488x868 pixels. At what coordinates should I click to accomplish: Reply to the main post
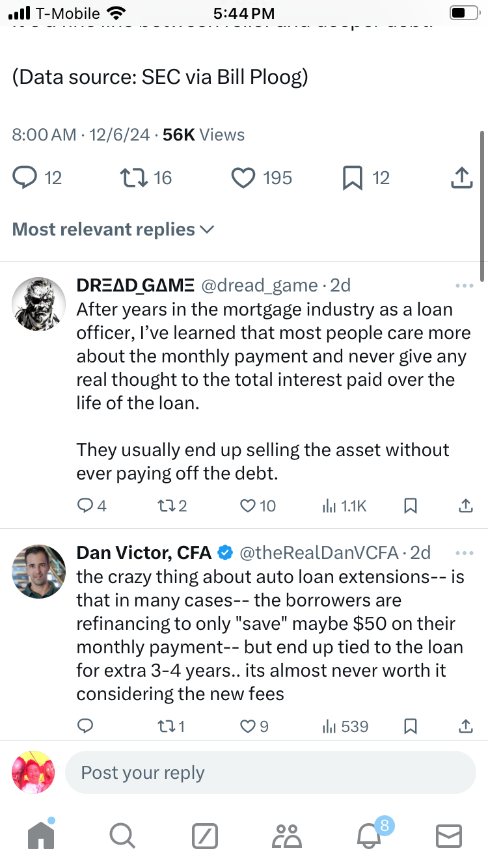click(x=25, y=178)
